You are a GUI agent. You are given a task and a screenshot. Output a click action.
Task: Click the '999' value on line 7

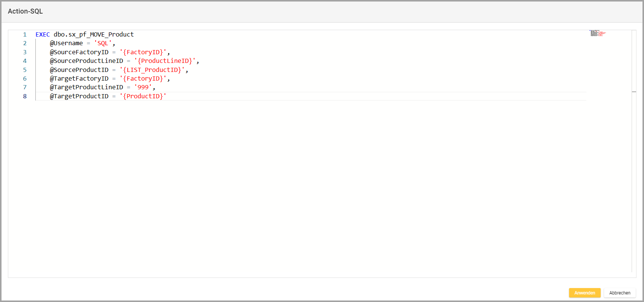click(x=143, y=87)
